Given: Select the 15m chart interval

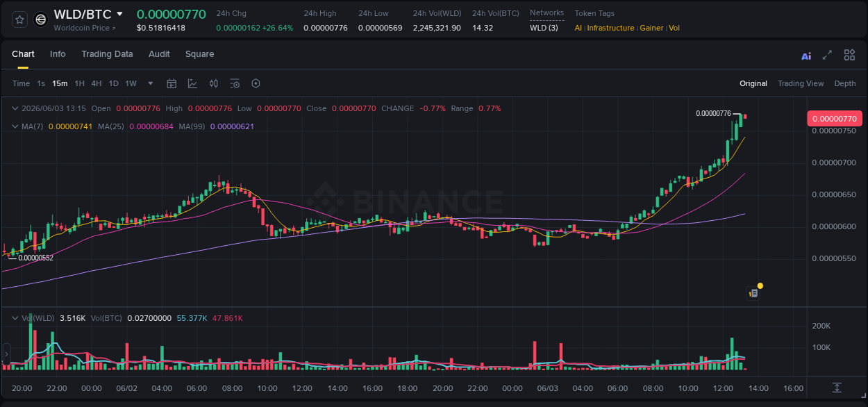Looking at the screenshot, I should pyautogui.click(x=60, y=83).
